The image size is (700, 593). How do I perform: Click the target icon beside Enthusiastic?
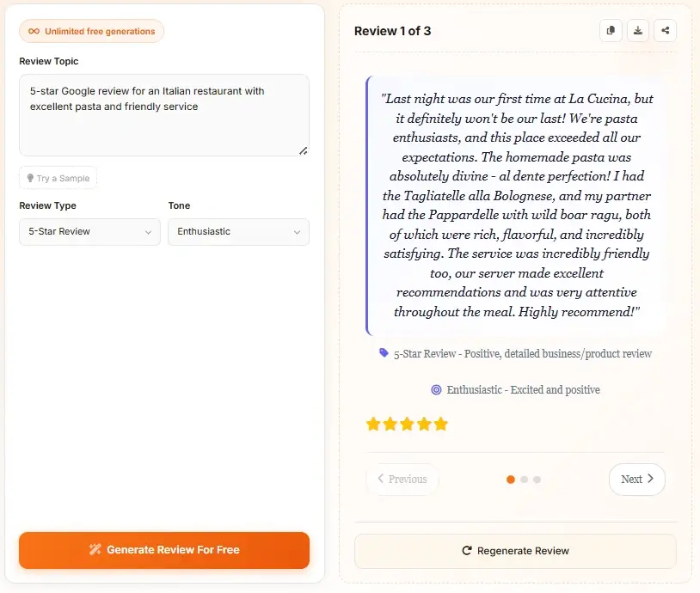tap(436, 389)
